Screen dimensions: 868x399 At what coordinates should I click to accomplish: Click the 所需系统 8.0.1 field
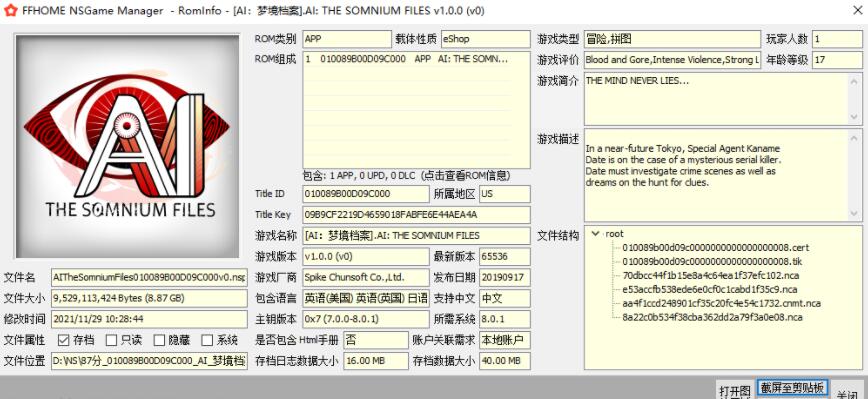tap(505, 319)
